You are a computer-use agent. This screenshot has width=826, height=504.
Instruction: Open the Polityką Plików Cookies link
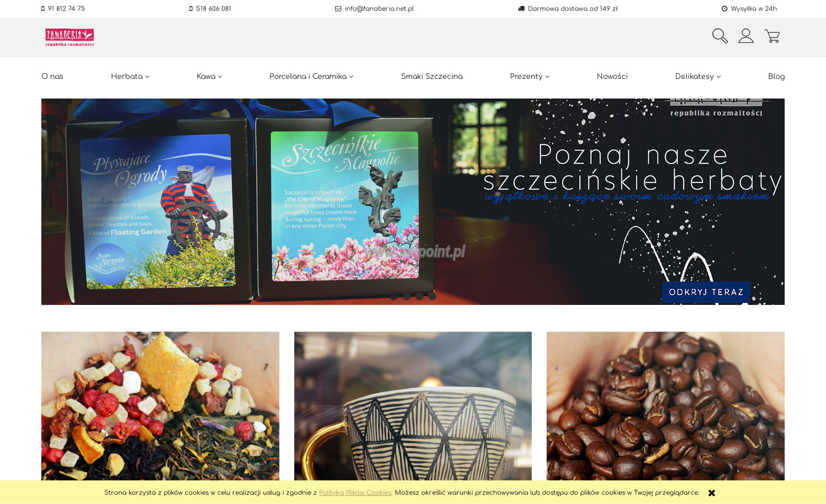355,493
